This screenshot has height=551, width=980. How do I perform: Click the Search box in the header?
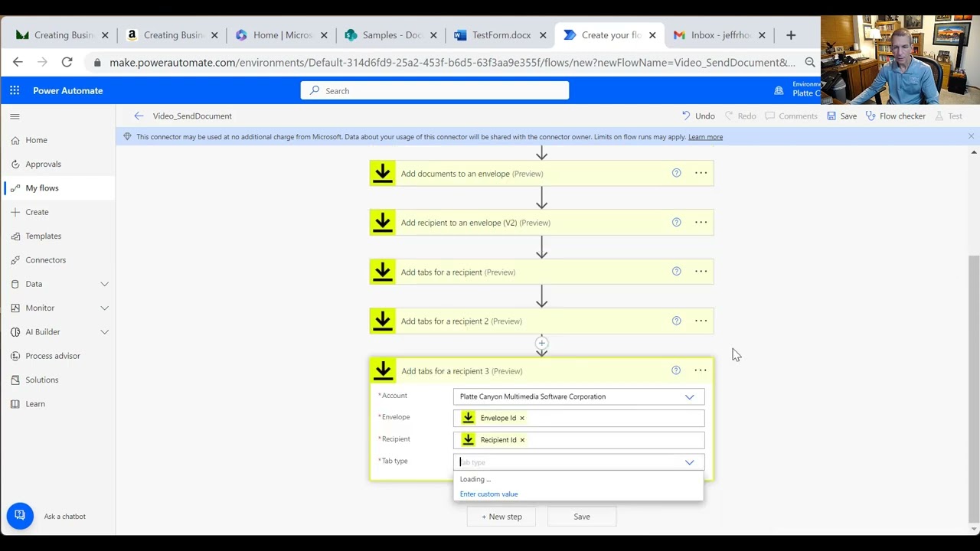pos(435,90)
